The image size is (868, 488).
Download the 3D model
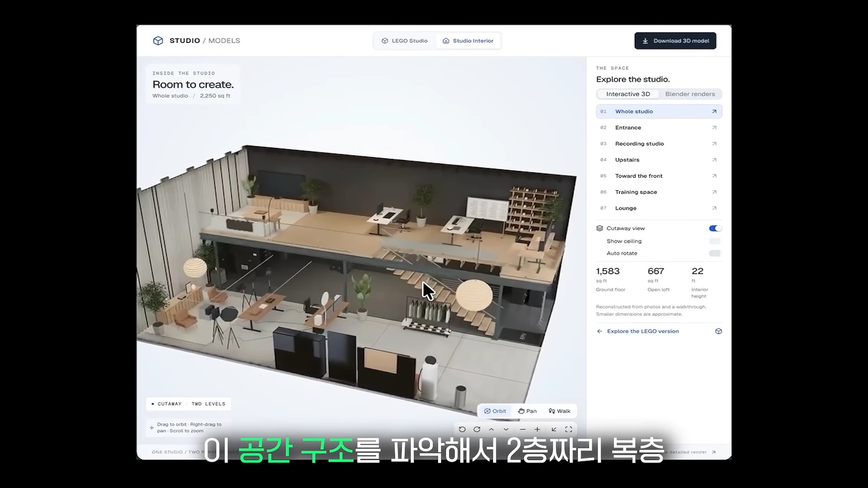point(675,41)
